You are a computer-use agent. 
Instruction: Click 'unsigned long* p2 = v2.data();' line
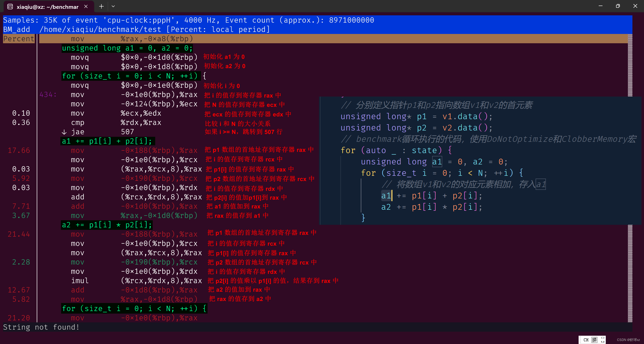[x=416, y=128]
